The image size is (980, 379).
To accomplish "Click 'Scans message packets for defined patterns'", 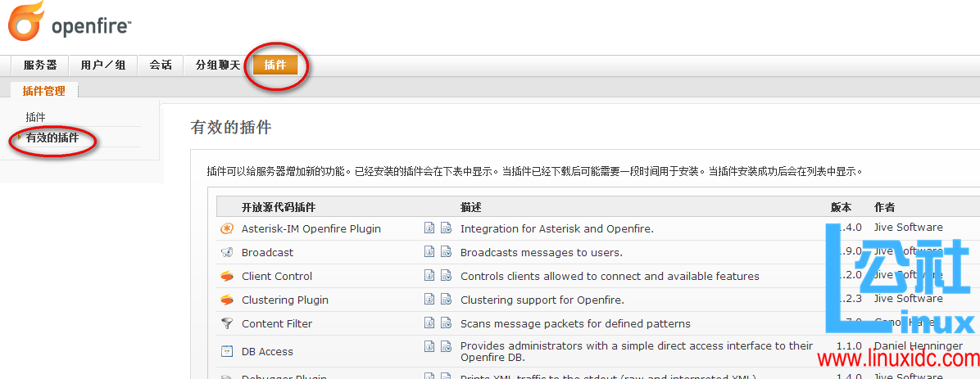I will pyautogui.click(x=575, y=323).
